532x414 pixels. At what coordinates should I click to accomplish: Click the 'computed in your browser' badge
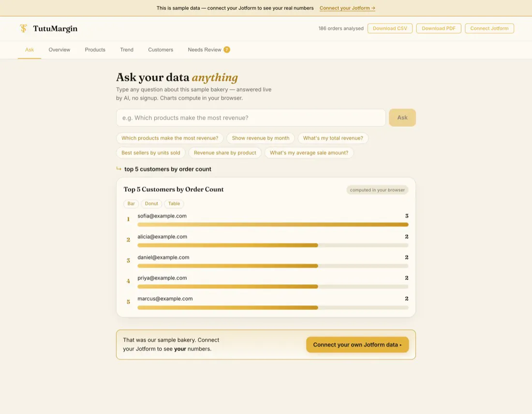[377, 190]
